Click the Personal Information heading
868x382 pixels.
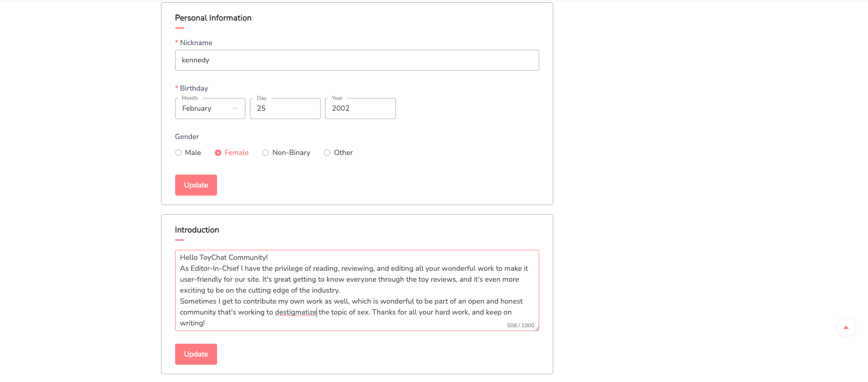click(213, 18)
